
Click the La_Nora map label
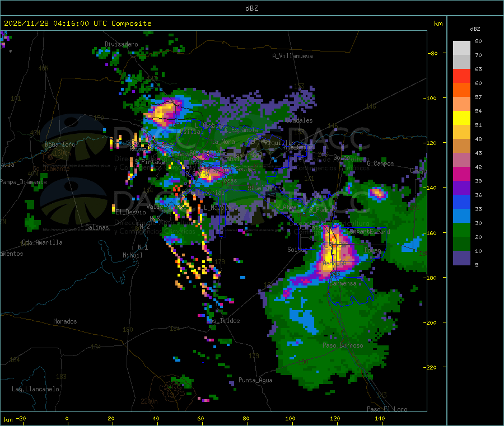223,142
